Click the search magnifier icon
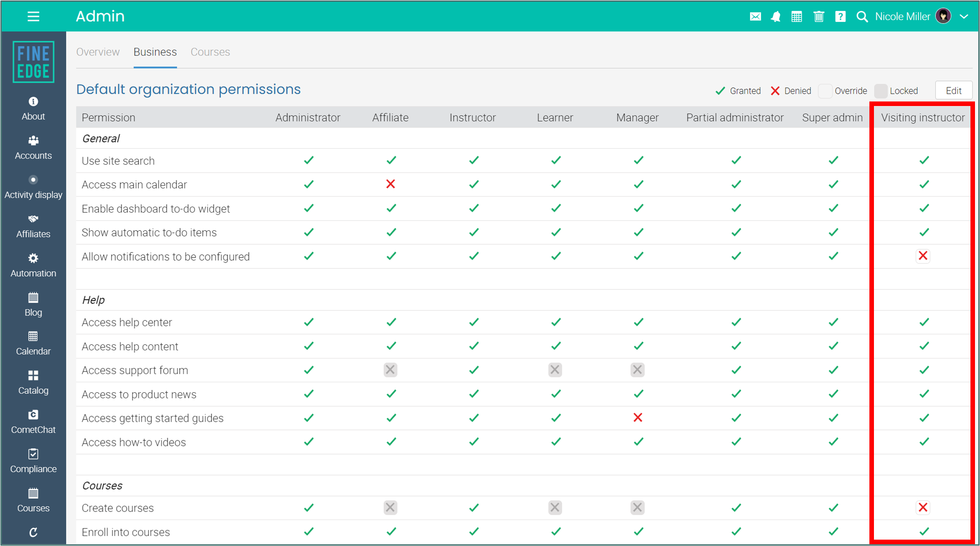The height and width of the screenshot is (546, 980). point(862,17)
